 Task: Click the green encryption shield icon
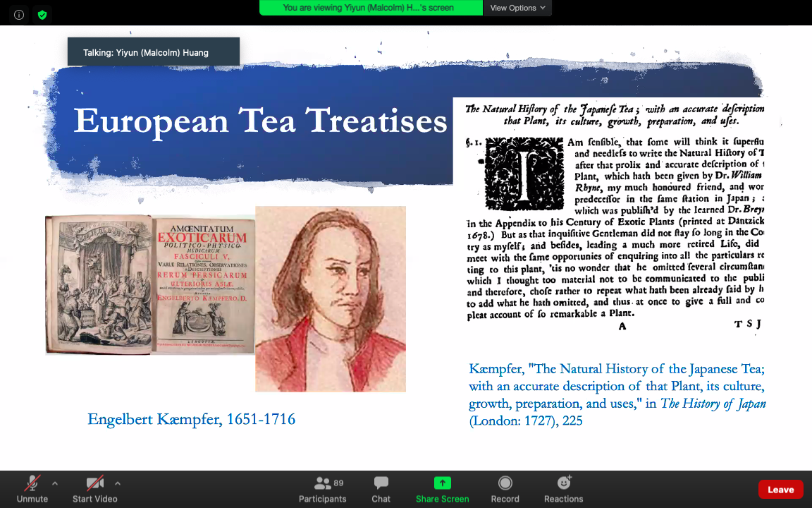pos(42,14)
